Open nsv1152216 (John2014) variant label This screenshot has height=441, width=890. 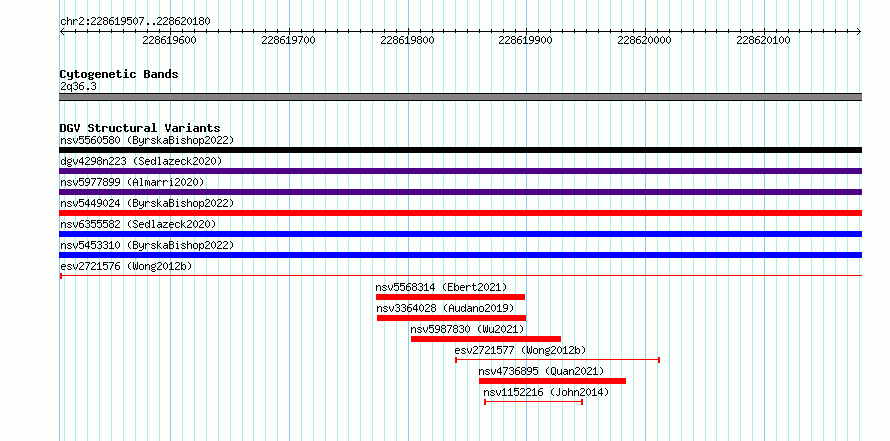click(x=546, y=392)
